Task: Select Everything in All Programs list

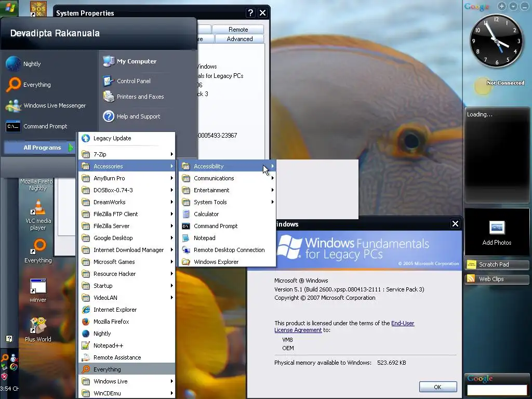Action: click(127, 369)
